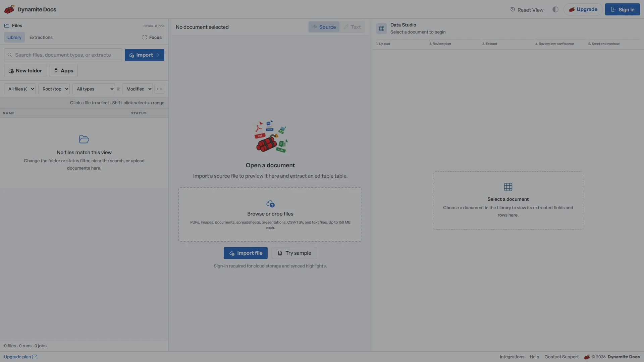Click the search files input field
The height and width of the screenshot is (362, 644).
pyautogui.click(x=63, y=55)
